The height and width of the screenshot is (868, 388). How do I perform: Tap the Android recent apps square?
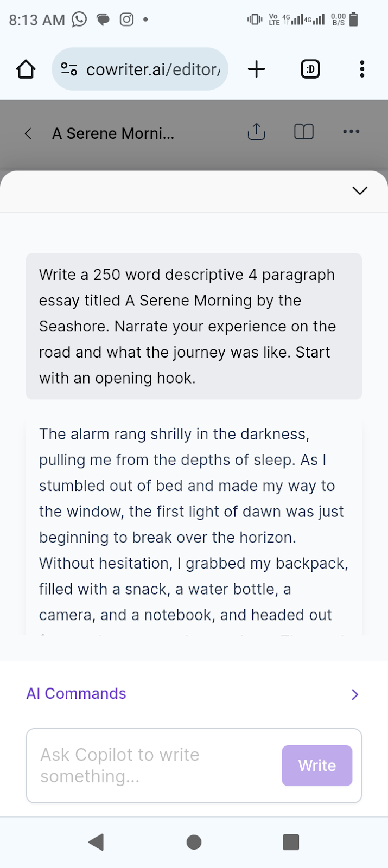pyautogui.click(x=291, y=842)
